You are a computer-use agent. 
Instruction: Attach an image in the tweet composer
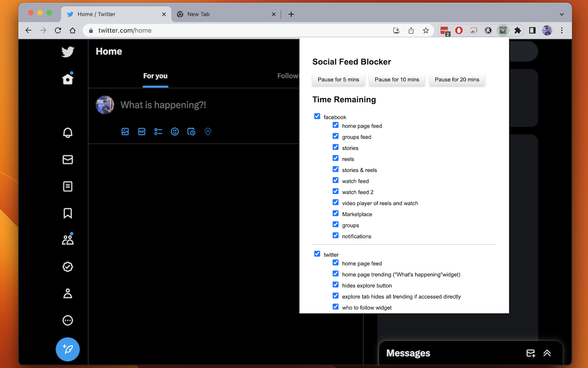pyautogui.click(x=125, y=132)
